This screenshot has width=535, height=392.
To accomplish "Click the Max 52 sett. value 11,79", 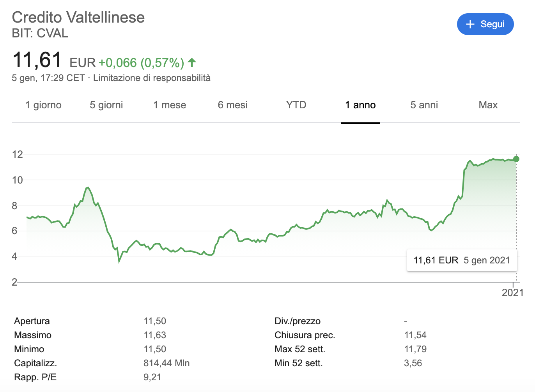I will (415, 349).
